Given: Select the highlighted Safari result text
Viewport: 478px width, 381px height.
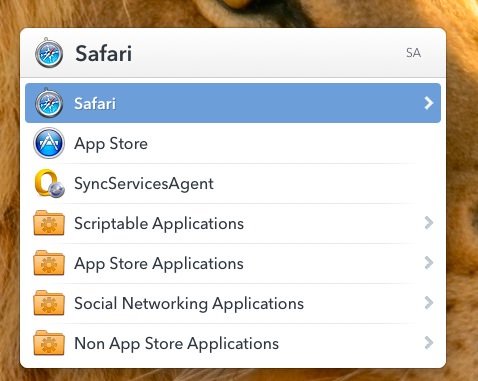Looking at the screenshot, I should coord(95,104).
